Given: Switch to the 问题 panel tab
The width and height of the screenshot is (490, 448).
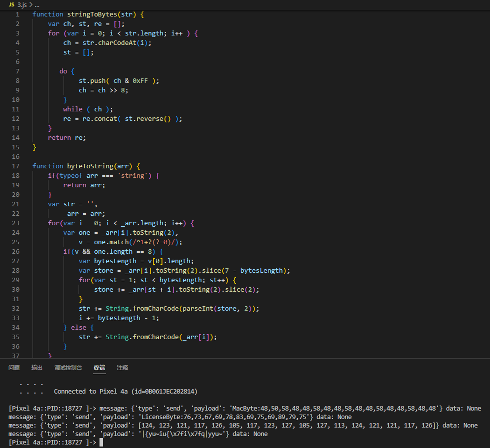Looking at the screenshot, I should (14, 368).
